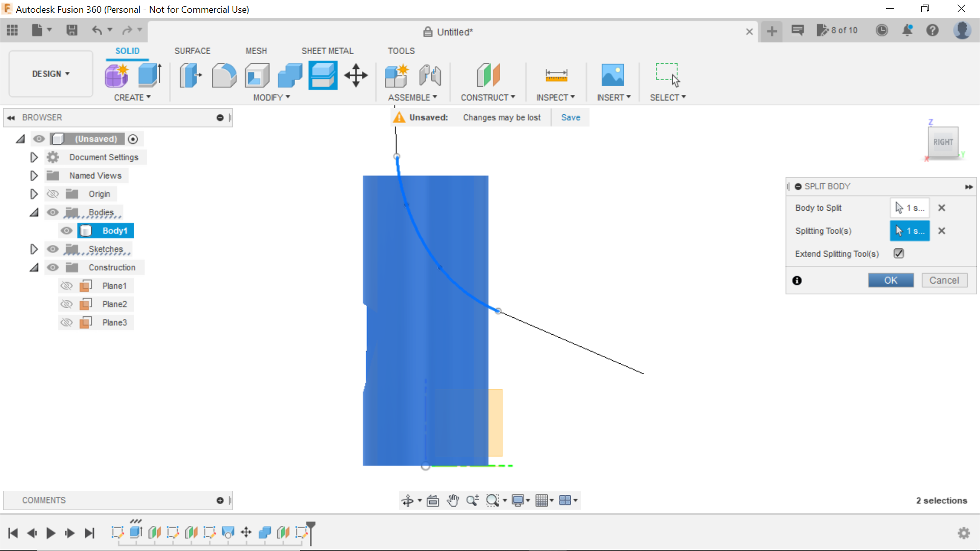Toggle visibility of Body1
Viewport: 980px width, 551px height.
67,231
